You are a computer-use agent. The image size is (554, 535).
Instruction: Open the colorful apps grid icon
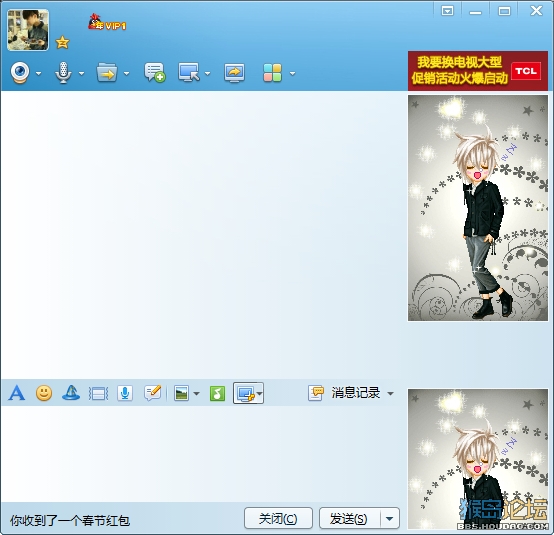272,73
